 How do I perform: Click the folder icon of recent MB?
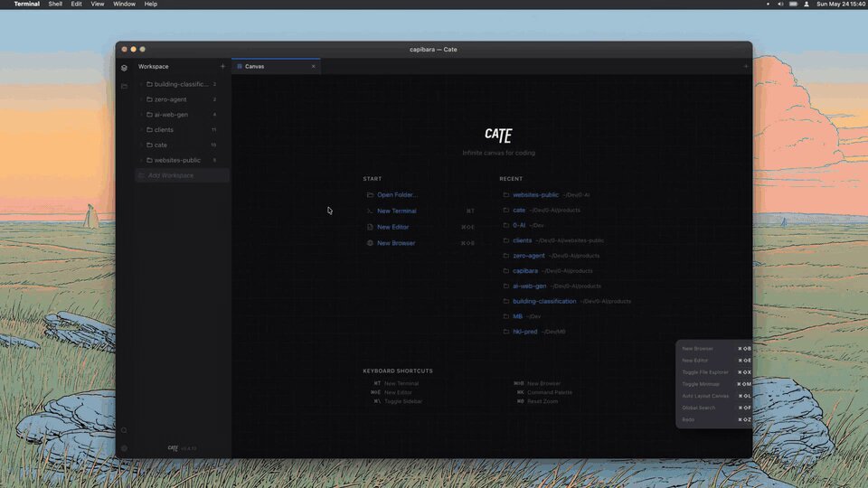pyautogui.click(x=506, y=316)
